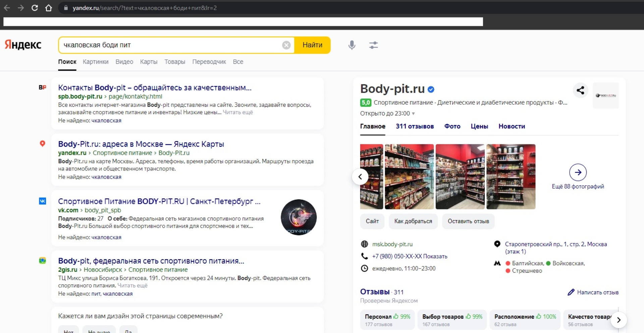Show previous photos with left arrow
The image size is (644, 333).
pos(360,177)
